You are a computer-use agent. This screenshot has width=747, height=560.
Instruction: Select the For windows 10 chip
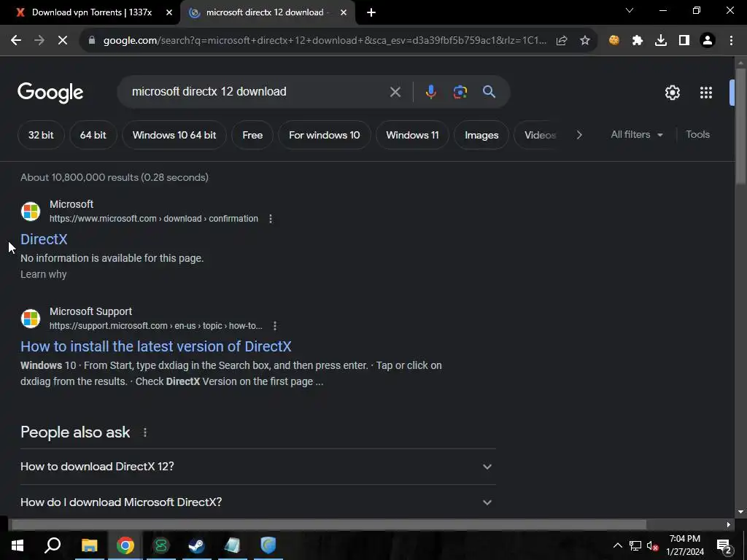click(325, 135)
